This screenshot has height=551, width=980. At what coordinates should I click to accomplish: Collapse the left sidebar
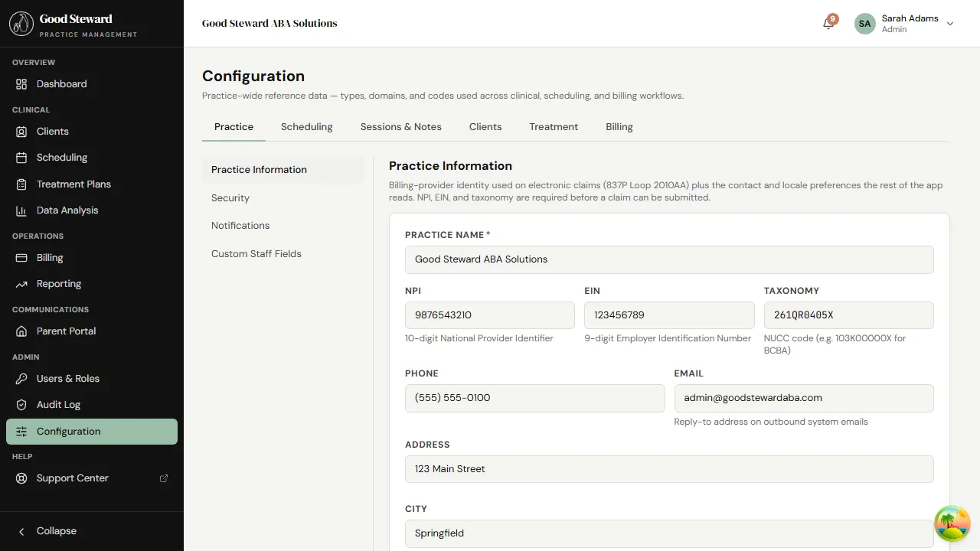click(46, 530)
